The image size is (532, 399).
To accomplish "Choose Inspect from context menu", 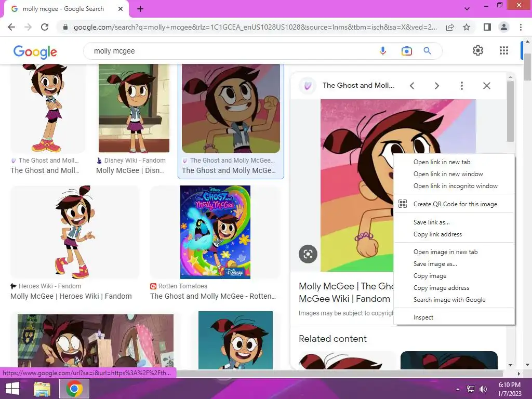I will [x=455, y=317].
